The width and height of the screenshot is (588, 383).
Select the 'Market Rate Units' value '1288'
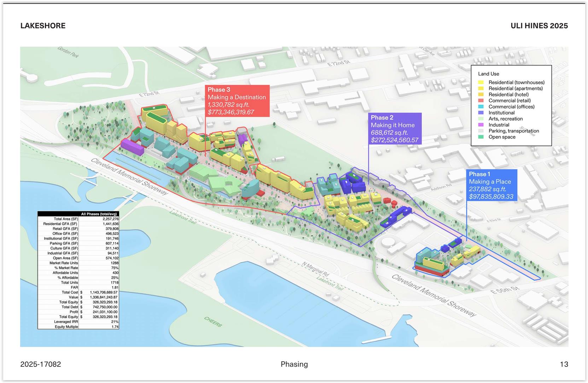coord(115,263)
